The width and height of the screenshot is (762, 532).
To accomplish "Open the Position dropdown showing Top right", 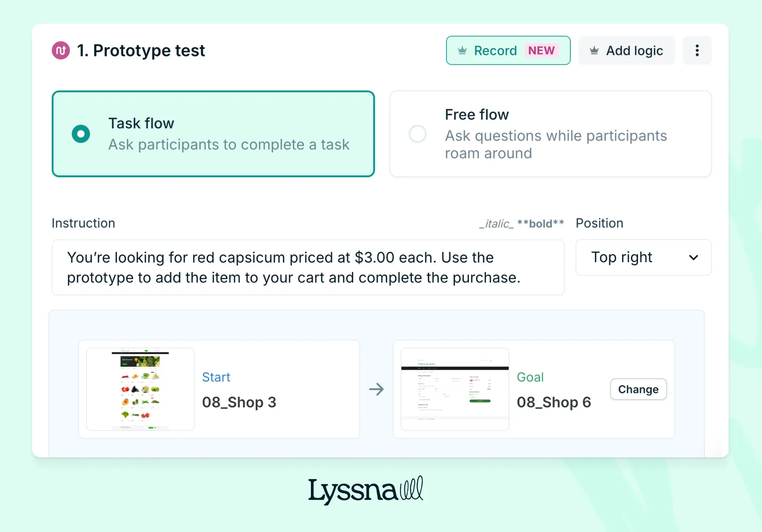I will [x=643, y=257].
